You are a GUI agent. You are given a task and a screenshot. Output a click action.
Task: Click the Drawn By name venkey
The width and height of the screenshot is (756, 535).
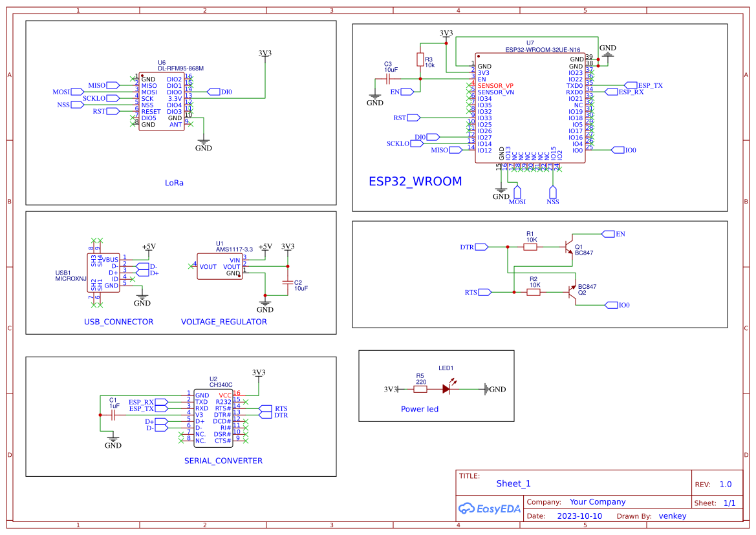pos(673,516)
